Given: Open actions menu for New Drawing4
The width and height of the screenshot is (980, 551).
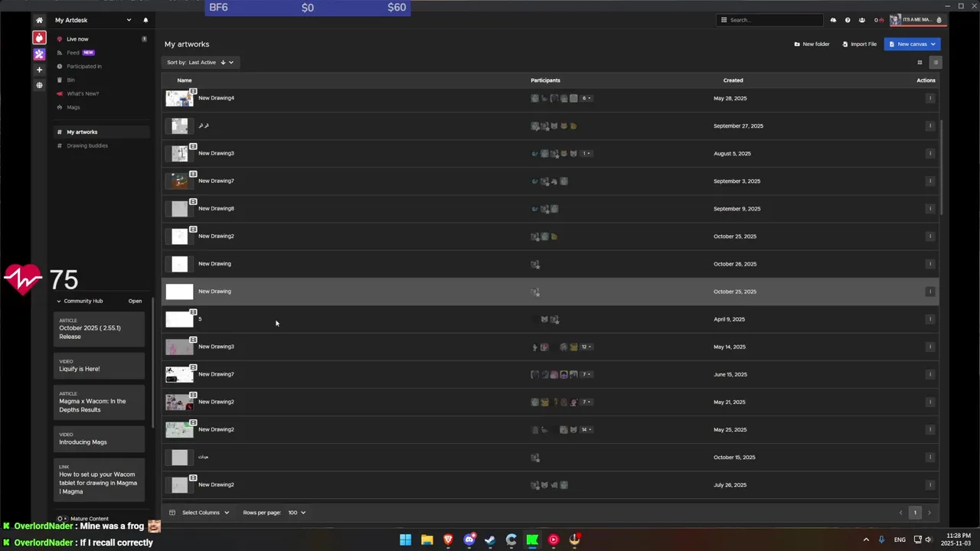Looking at the screenshot, I should 930,98.
